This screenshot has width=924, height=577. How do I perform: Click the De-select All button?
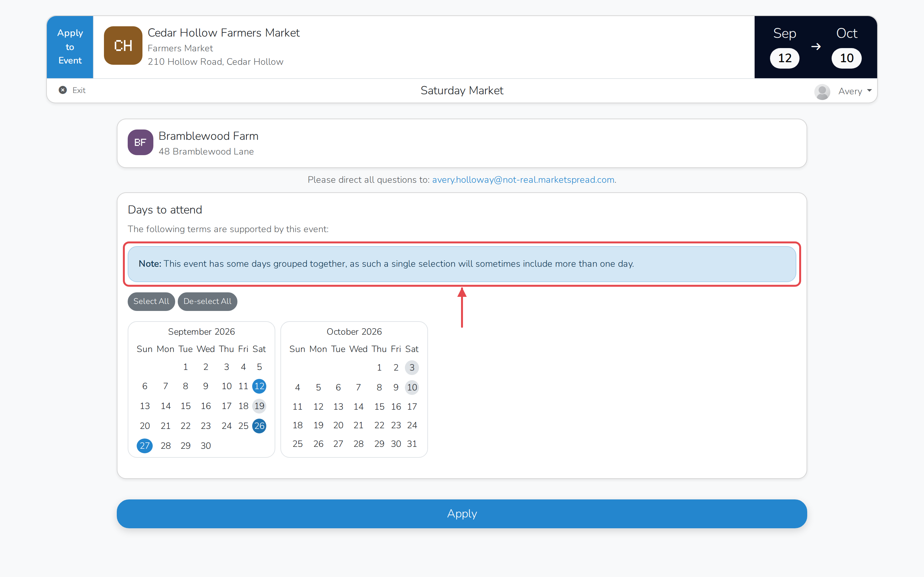[x=207, y=301]
